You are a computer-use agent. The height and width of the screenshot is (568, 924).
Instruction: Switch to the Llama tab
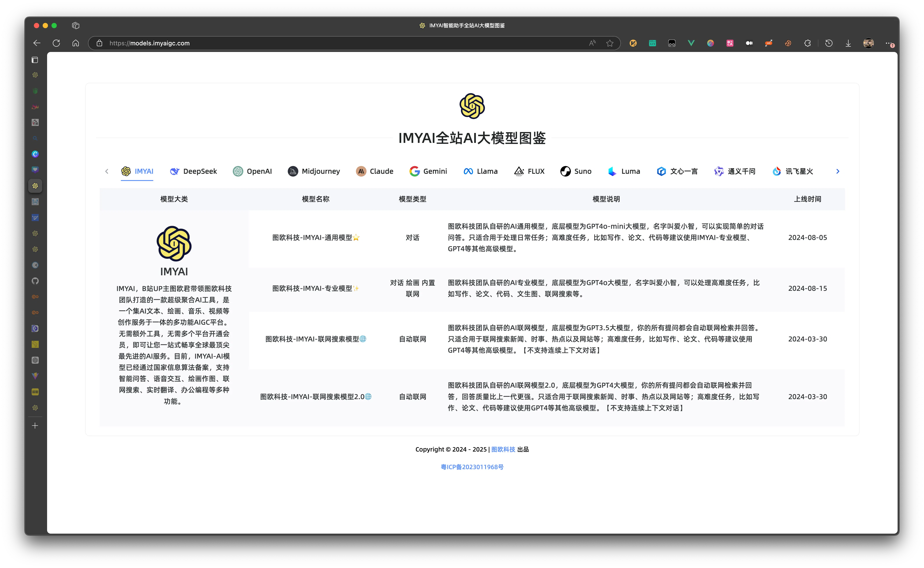[480, 171]
